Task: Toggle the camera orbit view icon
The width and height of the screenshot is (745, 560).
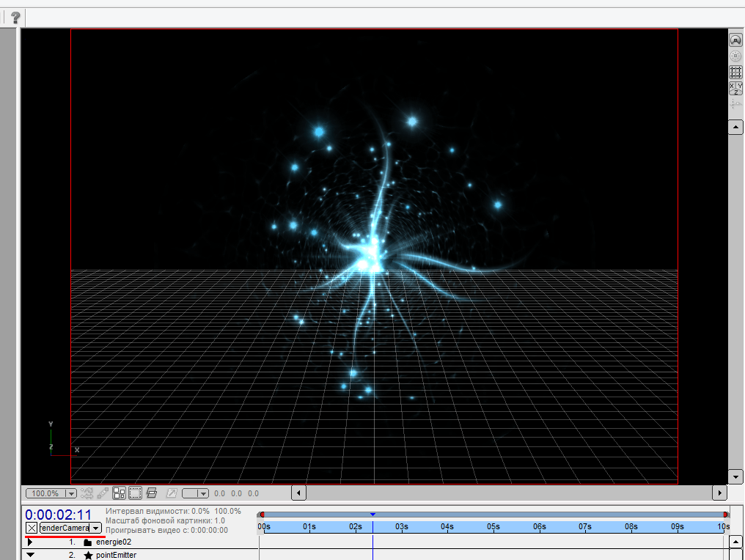Action: [x=735, y=40]
